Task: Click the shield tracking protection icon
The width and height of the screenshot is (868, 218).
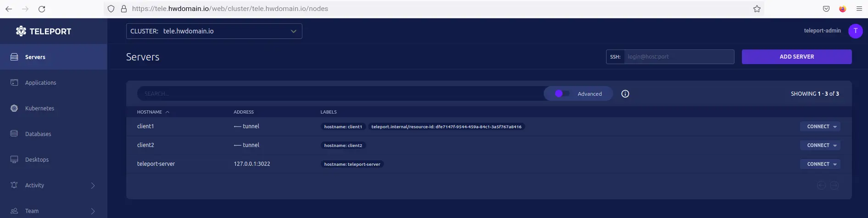Action: coord(111,9)
